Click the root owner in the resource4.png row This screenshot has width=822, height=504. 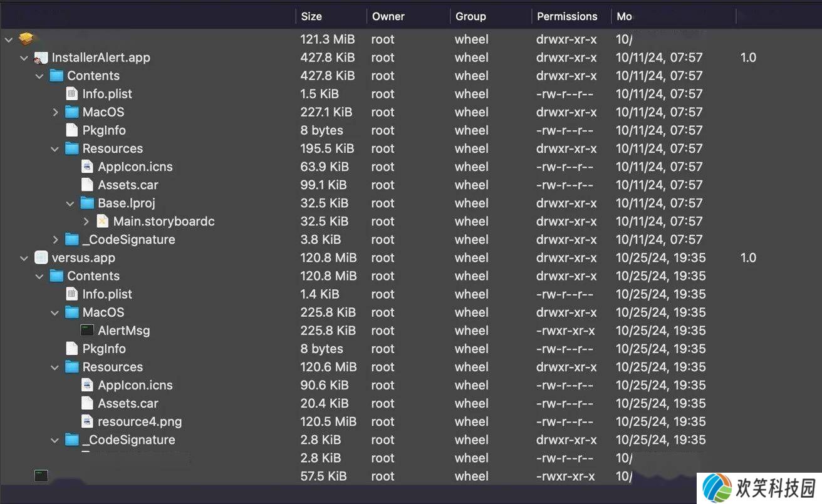pyautogui.click(x=383, y=421)
